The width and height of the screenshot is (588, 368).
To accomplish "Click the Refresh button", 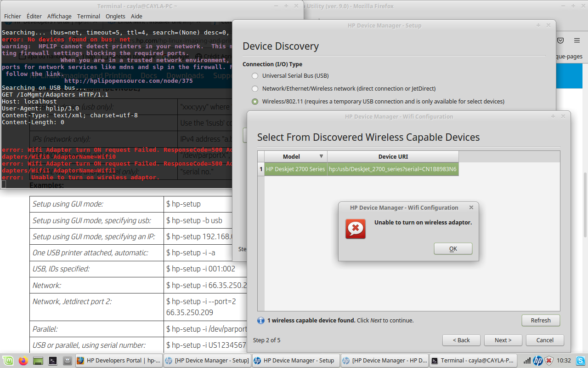I will coord(541,321).
